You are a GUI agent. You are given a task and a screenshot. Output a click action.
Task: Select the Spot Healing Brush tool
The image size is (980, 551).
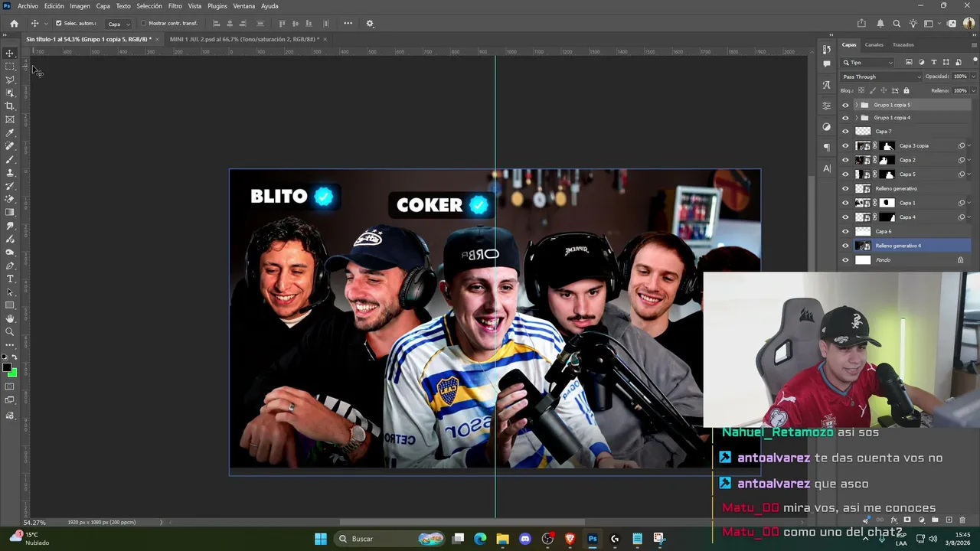pyautogui.click(x=10, y=146)
